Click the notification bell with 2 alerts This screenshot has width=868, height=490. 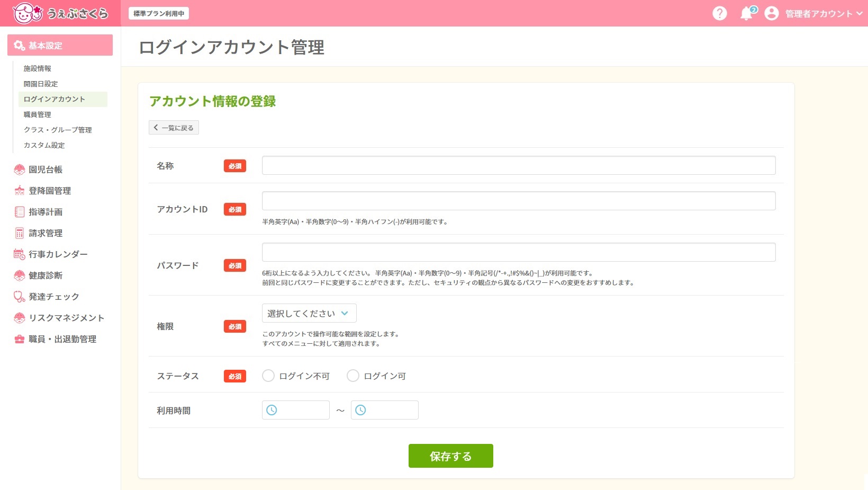[747, 14]
